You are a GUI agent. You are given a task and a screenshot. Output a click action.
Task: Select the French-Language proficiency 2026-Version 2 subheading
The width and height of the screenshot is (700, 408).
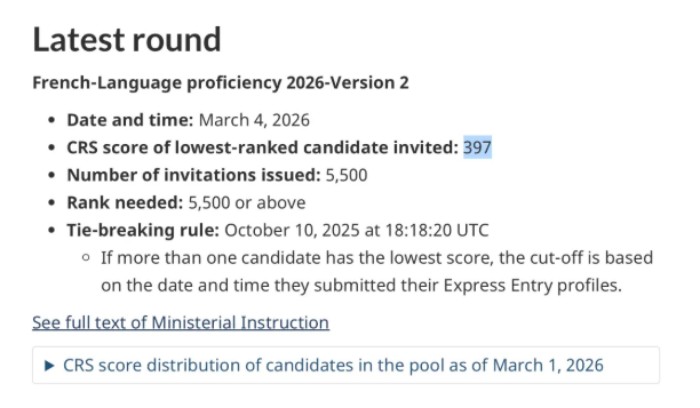tap(220, 82)
